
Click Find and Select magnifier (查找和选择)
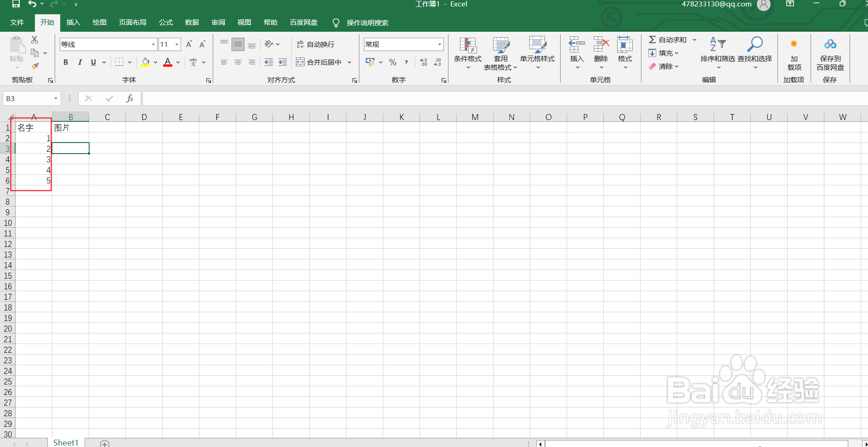pyautogui.click(x=755, y=53)
